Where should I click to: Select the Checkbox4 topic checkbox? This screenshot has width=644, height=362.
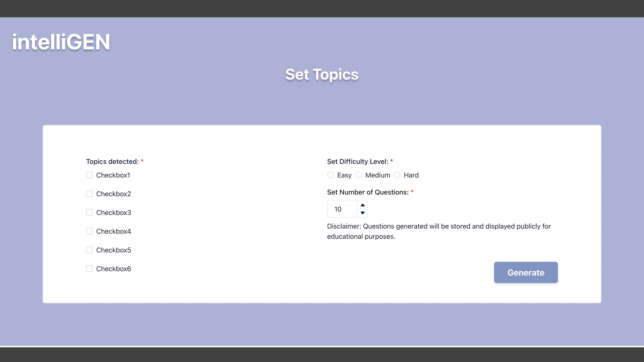click(89, 231)
